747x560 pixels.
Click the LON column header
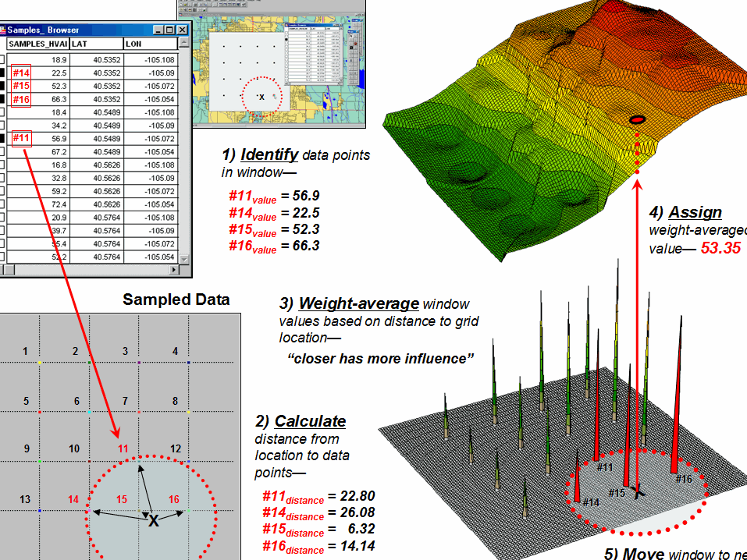pos(151,44)
